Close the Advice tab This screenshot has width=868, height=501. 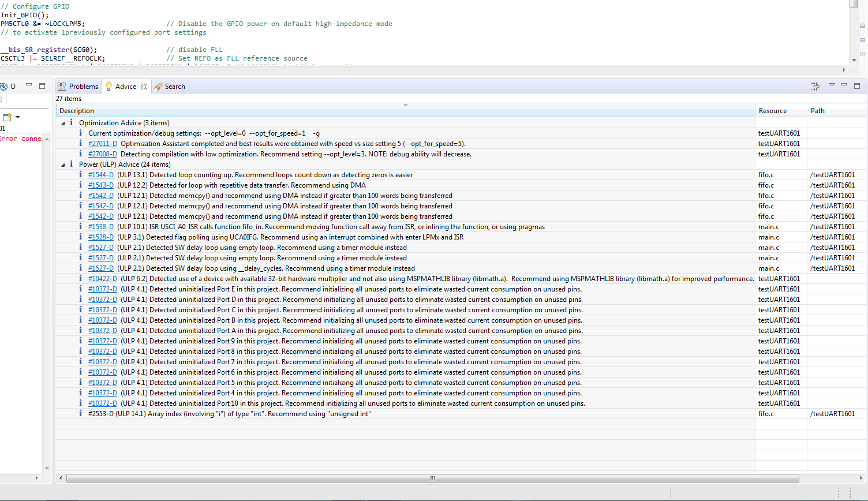point(144,87)
